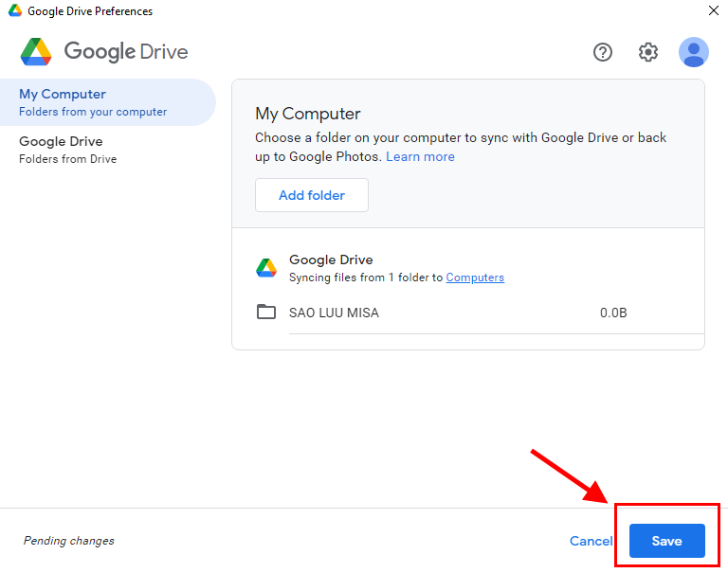Follow the Computers link
The width and height of the screenshot is (728, 573).
coord(475,278)
